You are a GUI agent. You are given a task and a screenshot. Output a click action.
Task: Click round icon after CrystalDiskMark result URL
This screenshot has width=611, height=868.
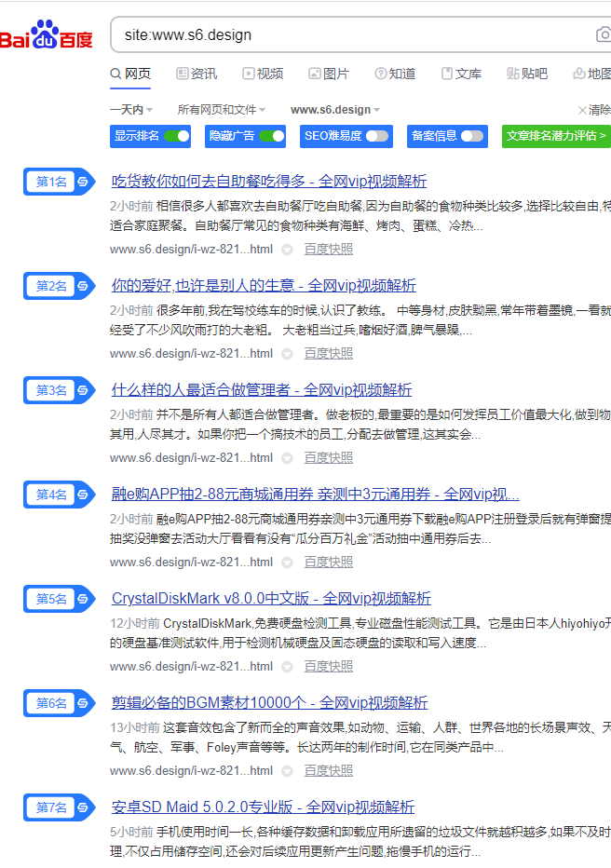point(287,668)
